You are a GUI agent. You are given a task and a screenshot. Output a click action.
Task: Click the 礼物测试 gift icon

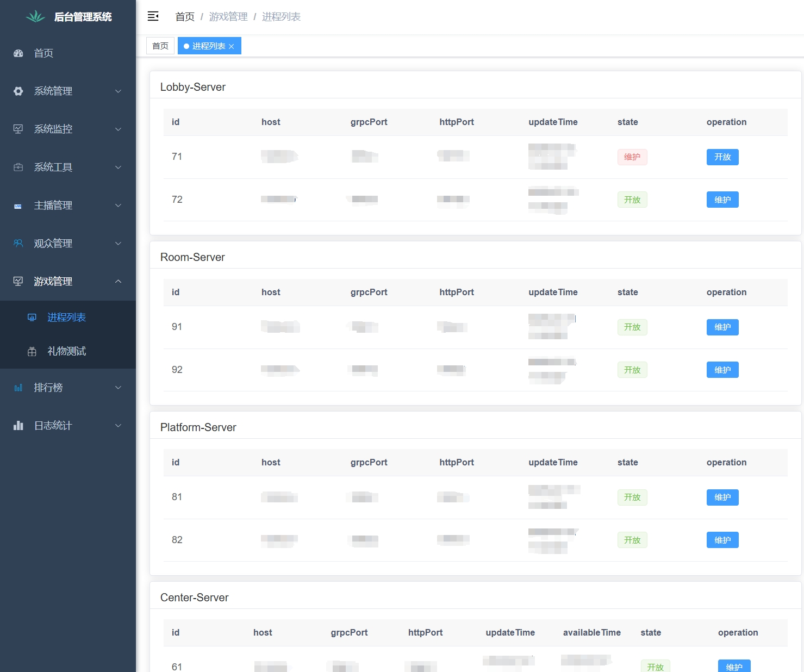tap(32, 352)
